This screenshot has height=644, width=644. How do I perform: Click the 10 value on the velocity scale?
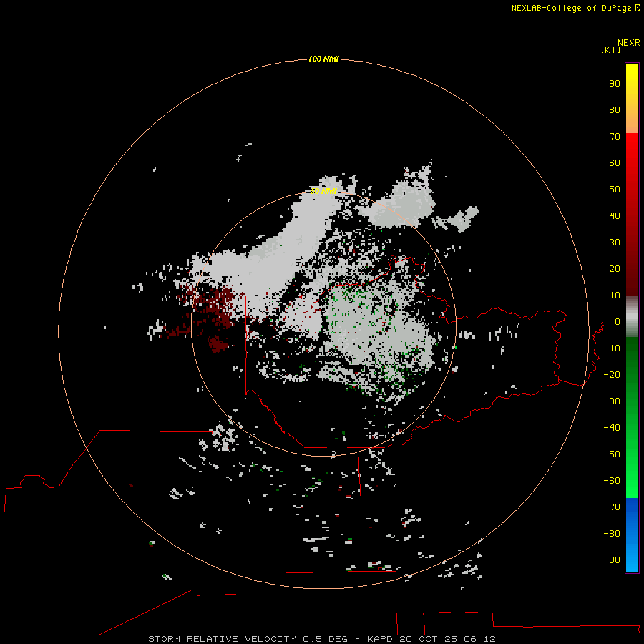(615, 296)
